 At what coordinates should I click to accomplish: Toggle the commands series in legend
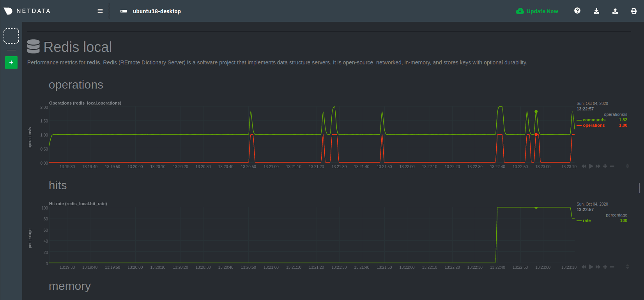(x=594, y=120)
